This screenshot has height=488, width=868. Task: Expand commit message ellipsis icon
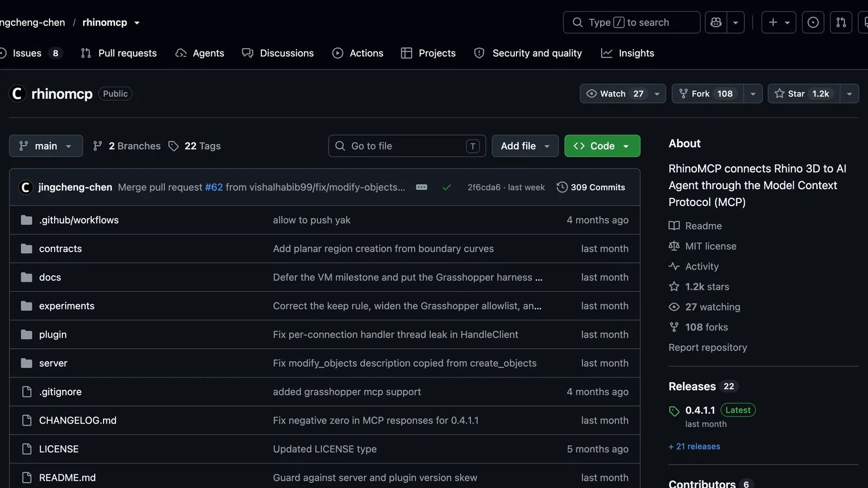(x=422, y=187)
